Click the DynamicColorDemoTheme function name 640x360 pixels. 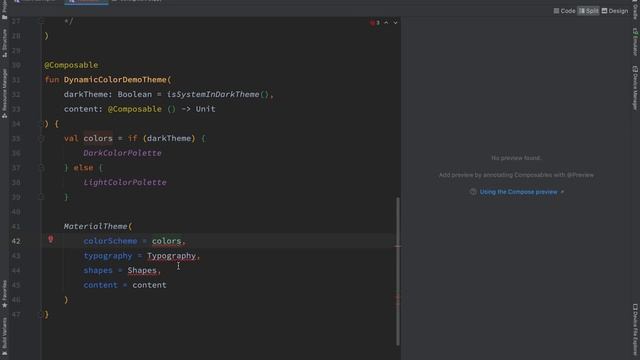click(115, 80)
